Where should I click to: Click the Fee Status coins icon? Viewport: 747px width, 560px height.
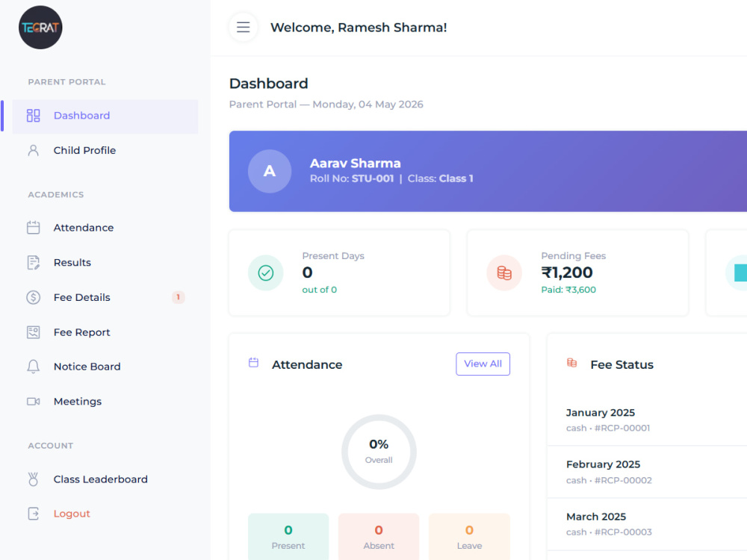pos(571,363)
